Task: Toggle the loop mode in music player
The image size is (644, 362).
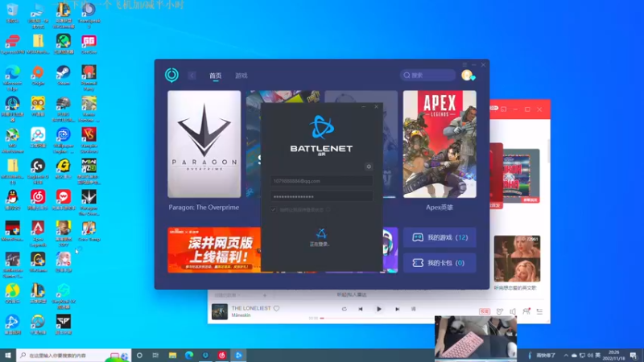Action: click(345, 309)
